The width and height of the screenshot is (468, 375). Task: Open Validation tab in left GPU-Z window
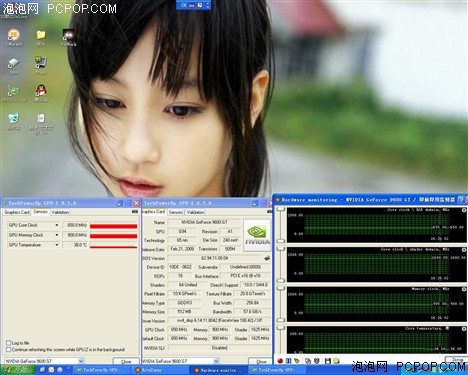60,212
